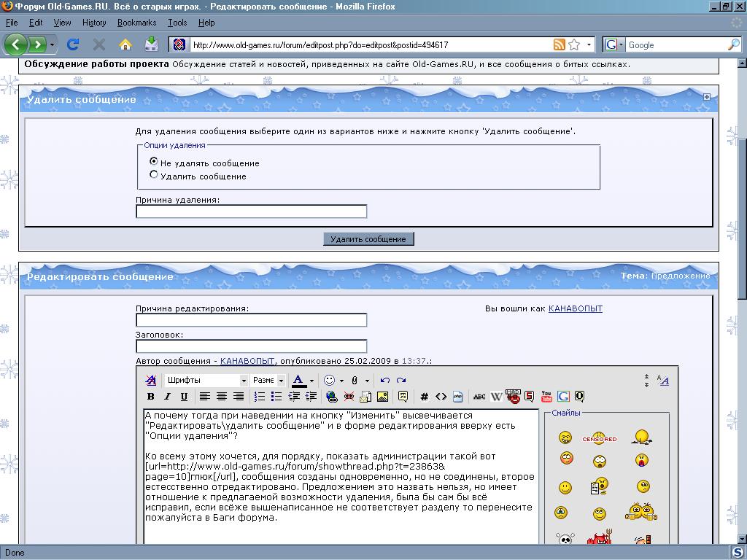Image resolution: width=747 pixels, height=560 pixels.
Task: Open the КАНАВОПЫТ logged-in user link
Action: 575,308
